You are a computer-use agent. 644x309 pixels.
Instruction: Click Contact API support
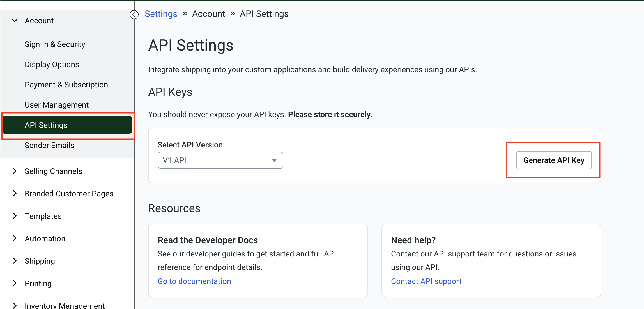click(426, 281)
